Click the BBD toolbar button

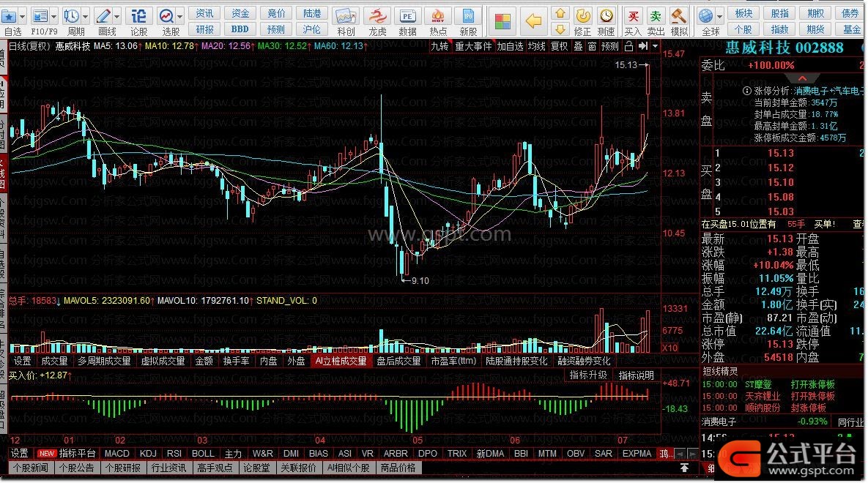tap(240, 29)
